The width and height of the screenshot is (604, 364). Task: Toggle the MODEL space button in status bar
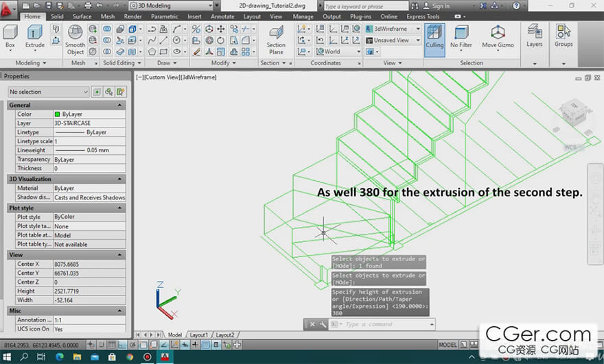[x=448, y=345]
